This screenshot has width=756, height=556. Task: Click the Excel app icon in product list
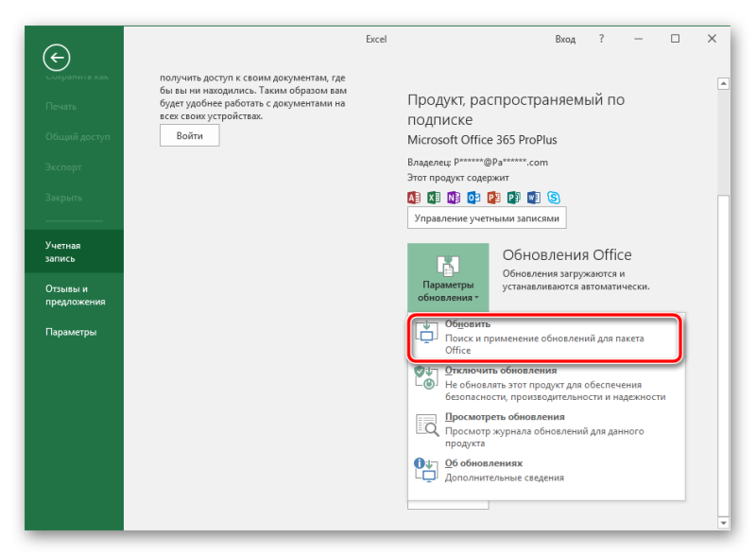[434, 198]
